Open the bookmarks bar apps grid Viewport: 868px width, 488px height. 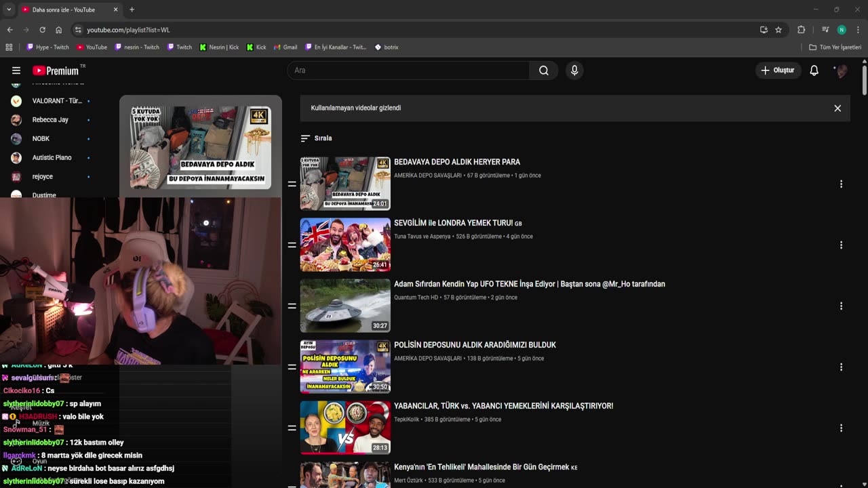pyautogui.click(x=9, y=47)
